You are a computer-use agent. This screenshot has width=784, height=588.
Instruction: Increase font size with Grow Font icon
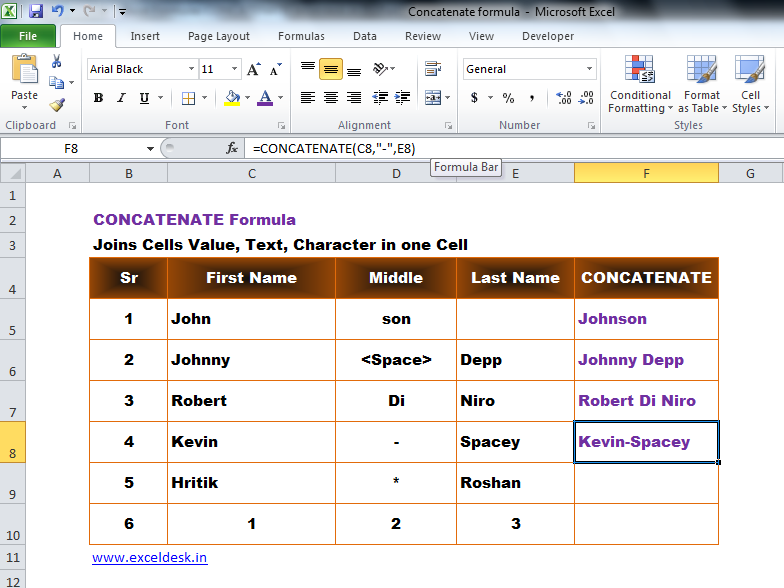254,69
